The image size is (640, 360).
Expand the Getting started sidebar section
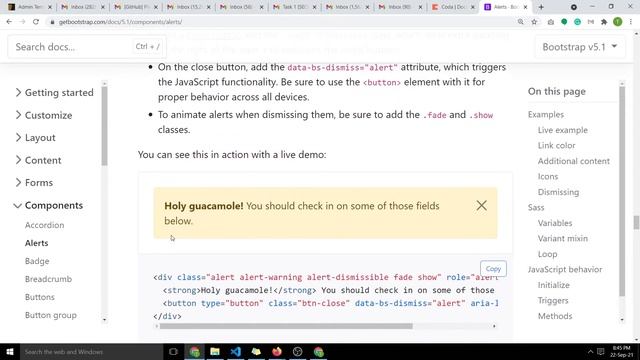click(54, 93)
